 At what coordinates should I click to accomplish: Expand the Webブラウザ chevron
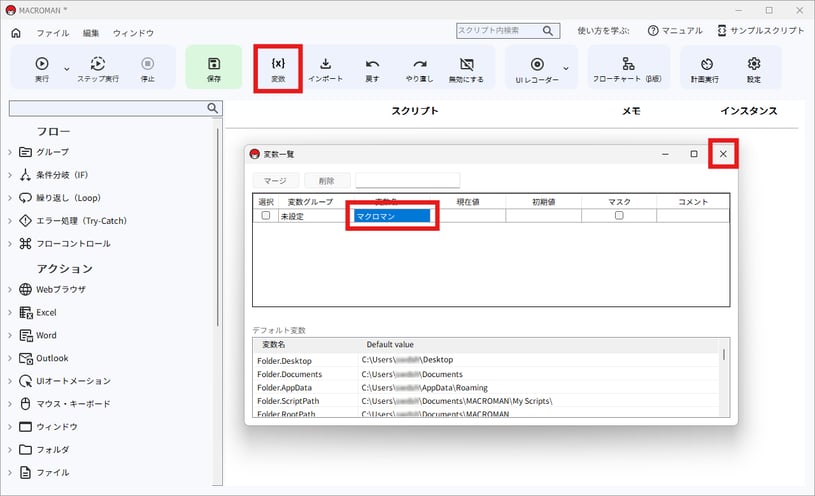point(9,289)
